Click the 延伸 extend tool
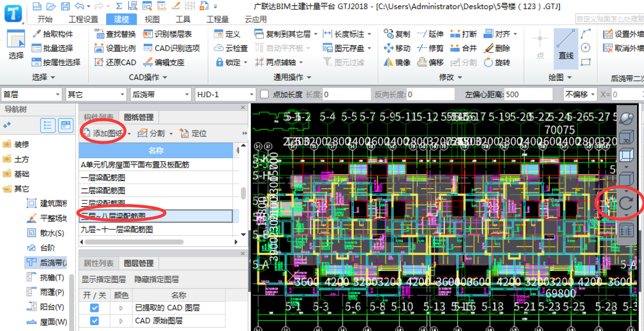This screenshot has width=644, height=331. (x=430, y=34)
